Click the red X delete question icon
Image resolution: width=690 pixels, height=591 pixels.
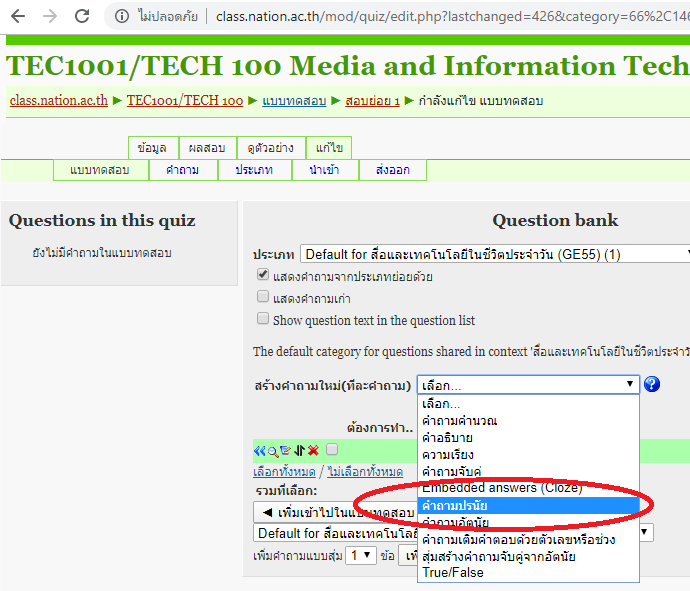click(313, 451)
